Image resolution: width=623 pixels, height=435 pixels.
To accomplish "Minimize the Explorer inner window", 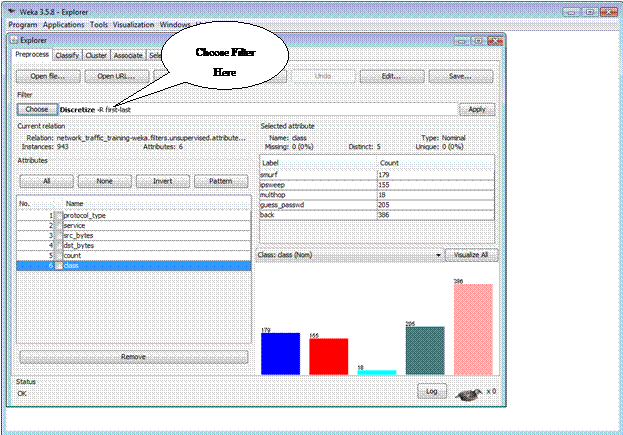I will coord(462,41).
